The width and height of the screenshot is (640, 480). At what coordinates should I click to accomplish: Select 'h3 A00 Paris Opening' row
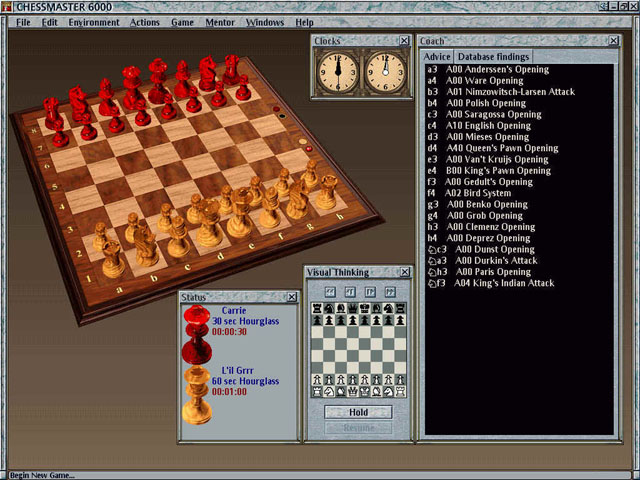point(479,272)
